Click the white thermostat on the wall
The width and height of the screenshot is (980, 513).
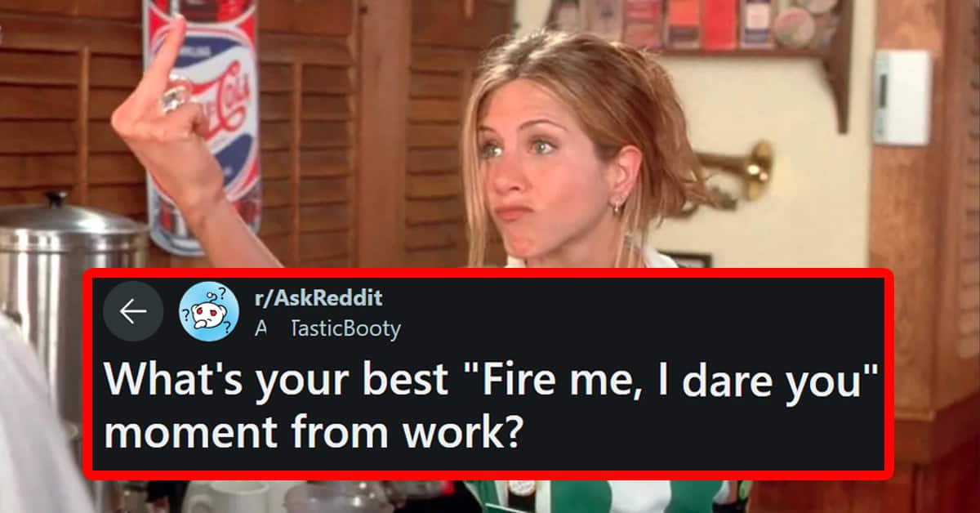click(x=901, y=98)
